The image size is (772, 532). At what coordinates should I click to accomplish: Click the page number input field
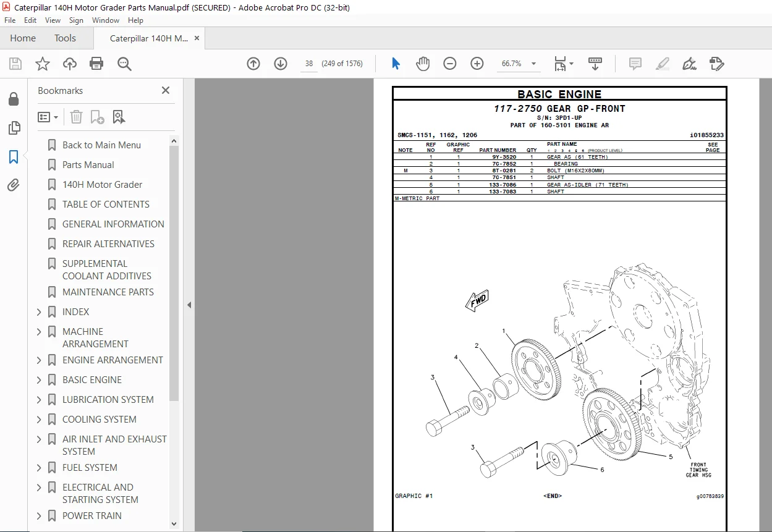pos(309,64)
